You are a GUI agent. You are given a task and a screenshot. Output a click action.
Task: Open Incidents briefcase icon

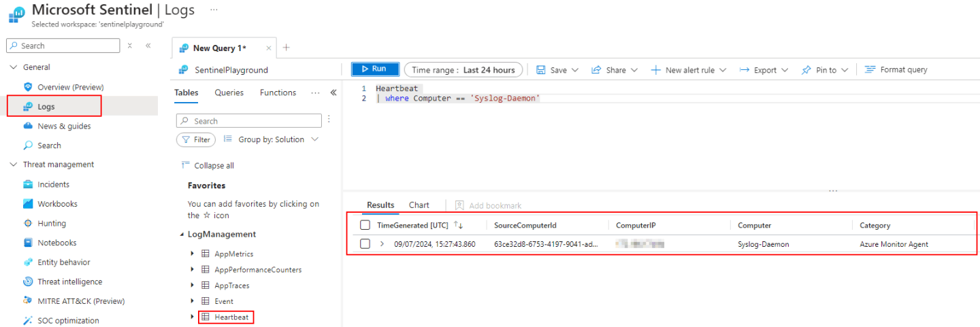(28, 184)
